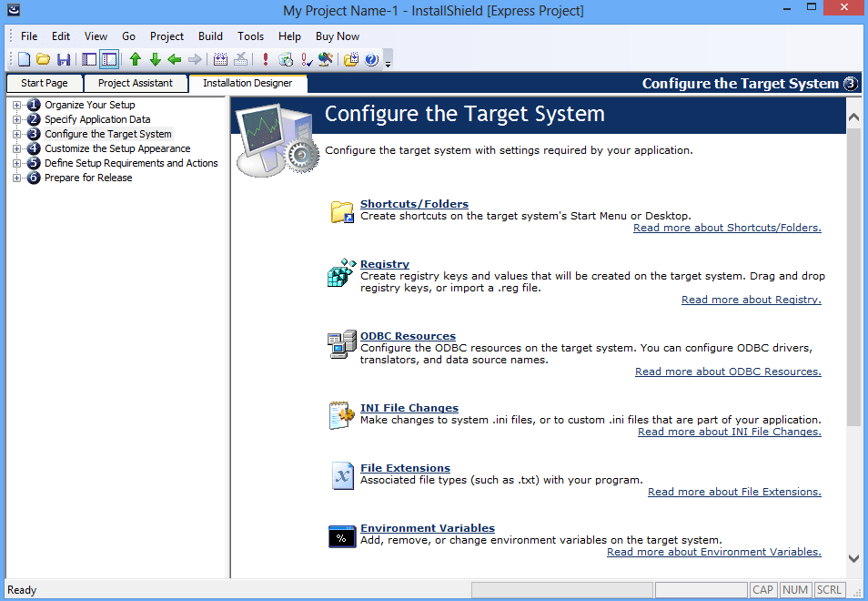Click step 6 icon in tree
The width and height of the screenshot is (868, 601).
coord(34,178)
